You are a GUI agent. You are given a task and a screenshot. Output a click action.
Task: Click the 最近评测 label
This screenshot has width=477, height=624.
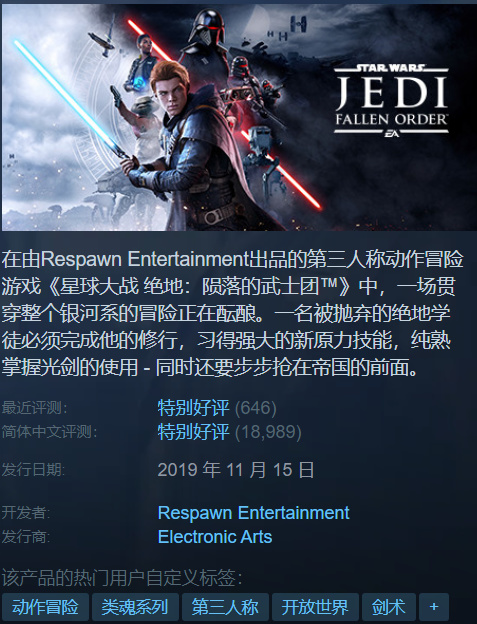coord(34,408)
